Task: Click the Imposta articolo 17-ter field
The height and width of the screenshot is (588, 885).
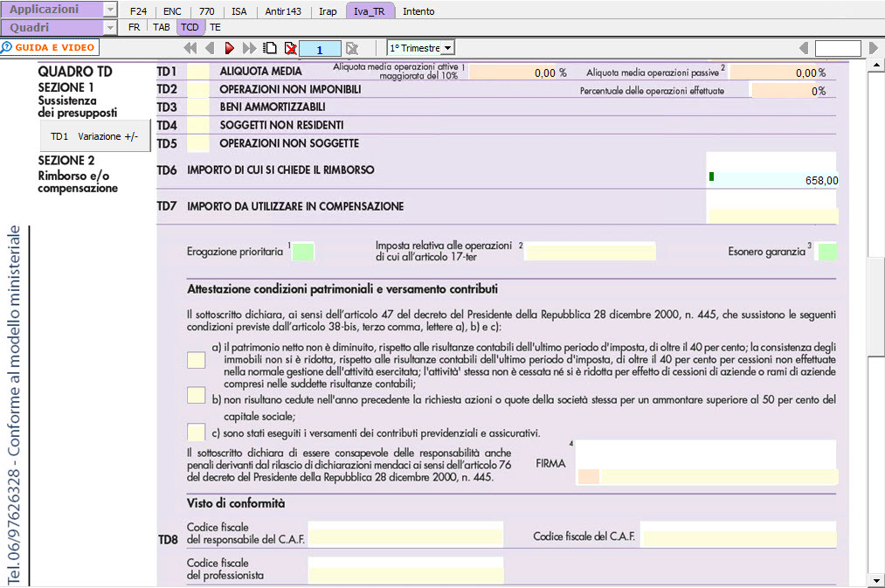Action: (x=591, y=252)
